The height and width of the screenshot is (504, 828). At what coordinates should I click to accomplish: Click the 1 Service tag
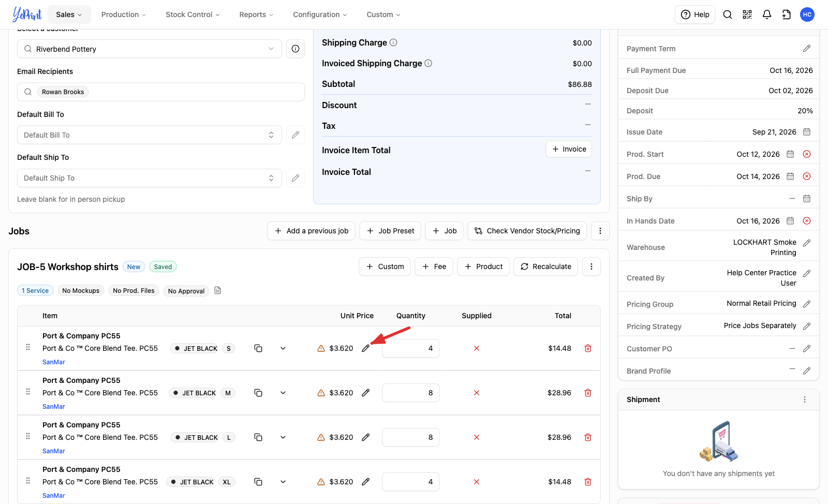[x=35, y=291]
